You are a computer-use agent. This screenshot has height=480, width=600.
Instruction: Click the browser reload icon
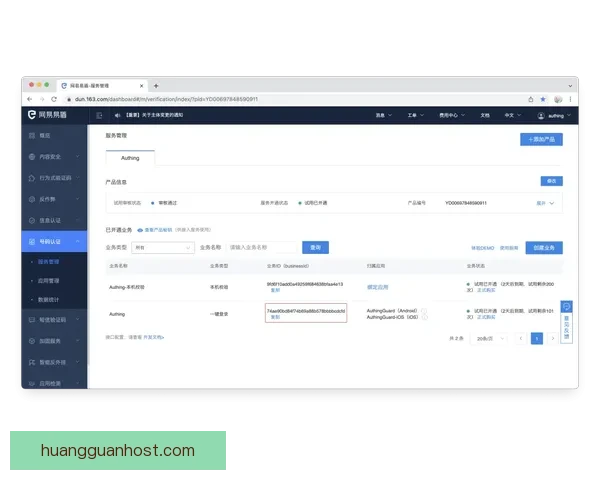click(56, 99)
